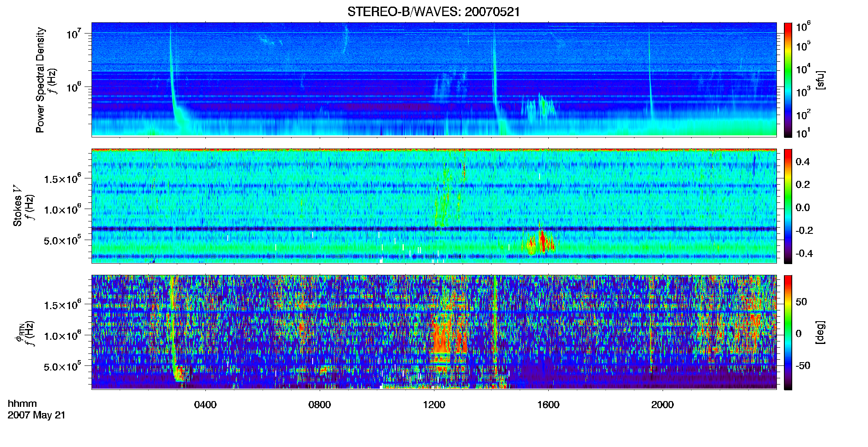Click the 1.0×10^6 tick of the Stokes V panel

(63, 209)
